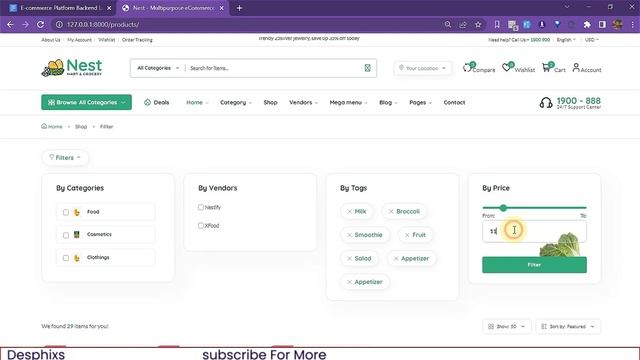Viewport: 640px width, 360px height.
Task: Check the Food category checkbox
Action: tap(66, 212)
